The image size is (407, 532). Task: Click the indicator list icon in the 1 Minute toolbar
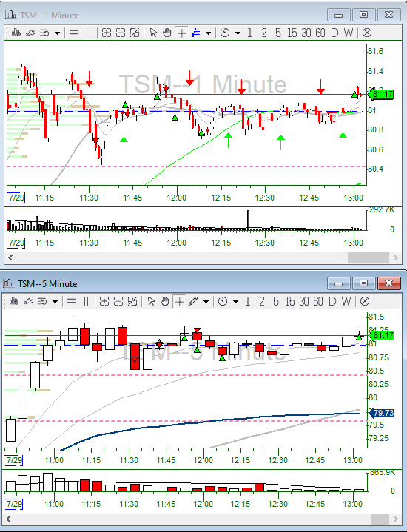point(44,33)
